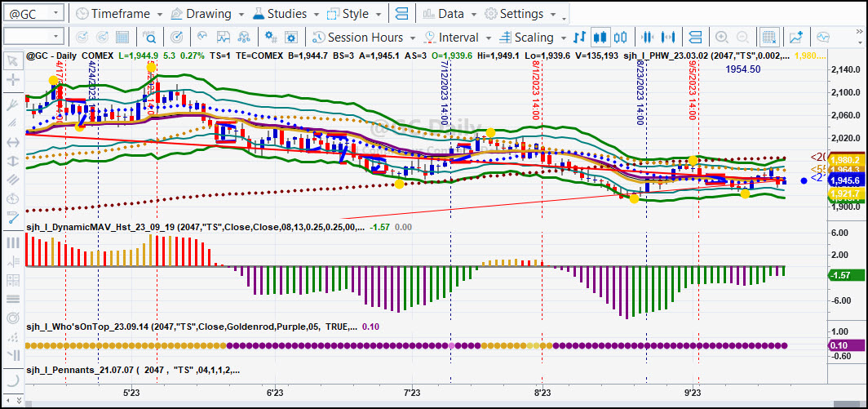Click the 9/5/2023 14:00 date marker label
Image resolution: width=868 pixels, height=409 pixels.
coord(692,91)
